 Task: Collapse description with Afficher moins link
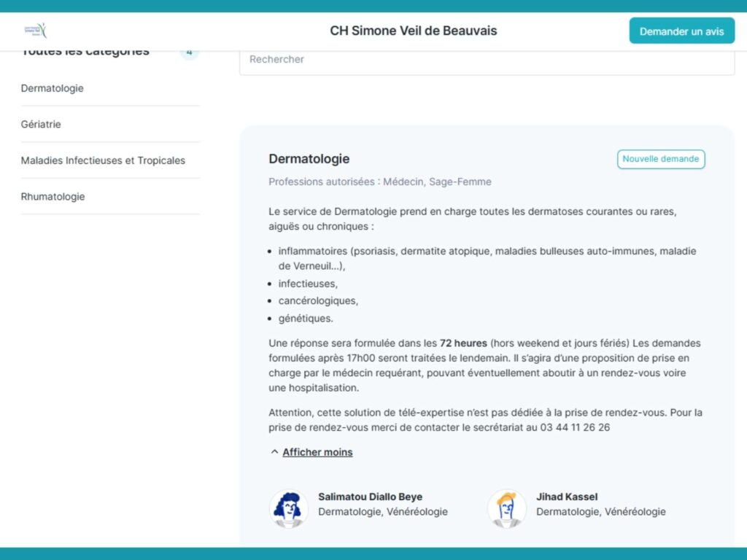point(317,452)
